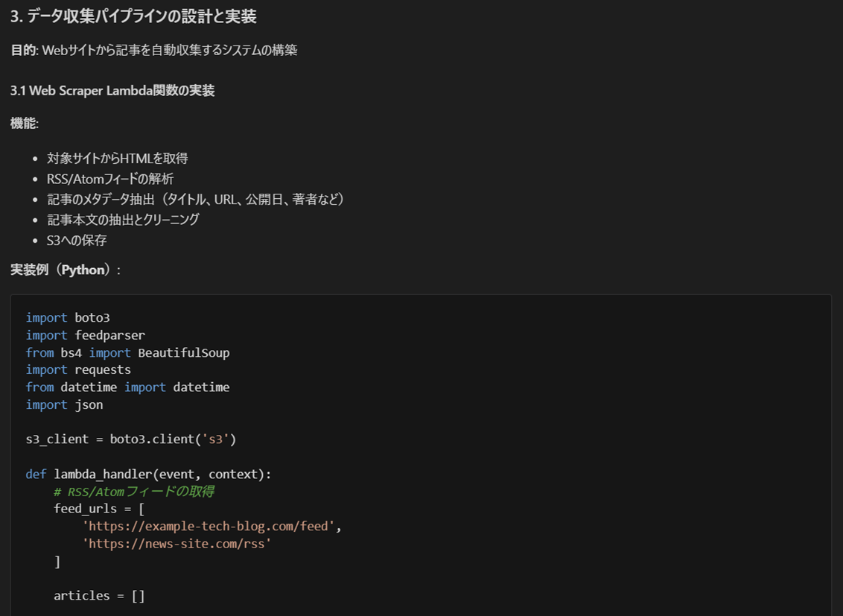Place cursor on "import boto3" code line
This screenshot has width=843, height=616.
coord(68,317)
